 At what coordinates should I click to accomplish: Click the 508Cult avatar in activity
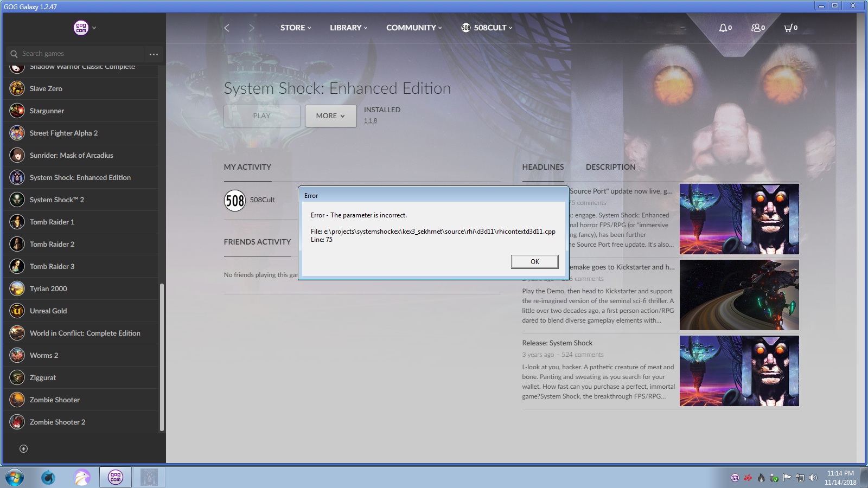coord(235,201)
